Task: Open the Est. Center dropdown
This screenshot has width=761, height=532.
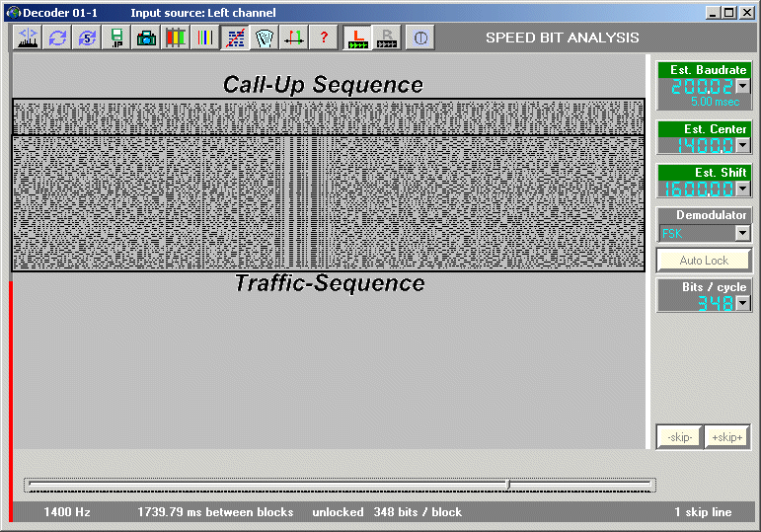Action: 743,145
